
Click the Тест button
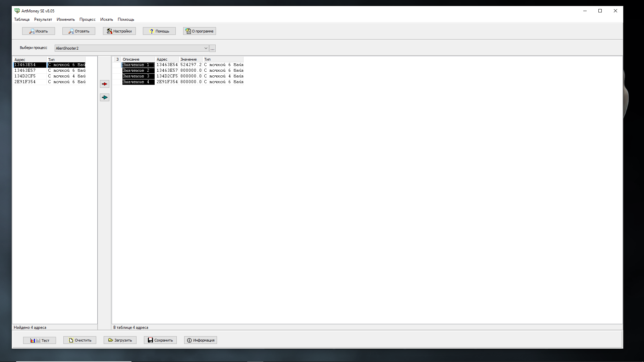click(40, 340)
